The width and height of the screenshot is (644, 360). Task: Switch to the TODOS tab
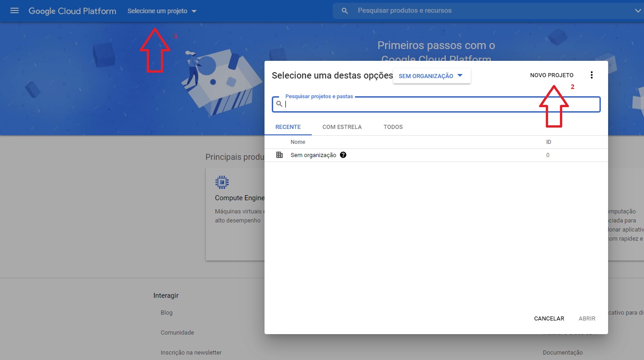pyautogui.click(x=393, y=127)
